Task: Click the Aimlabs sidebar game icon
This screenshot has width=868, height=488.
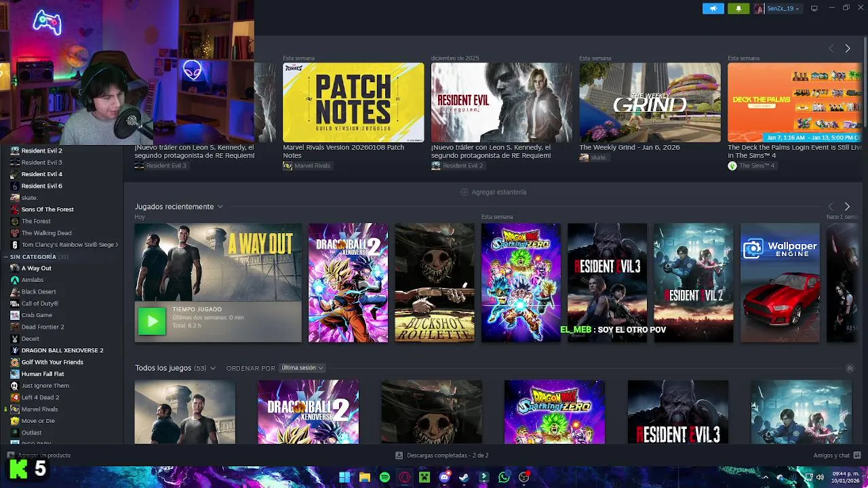Action: coord(14,280)
